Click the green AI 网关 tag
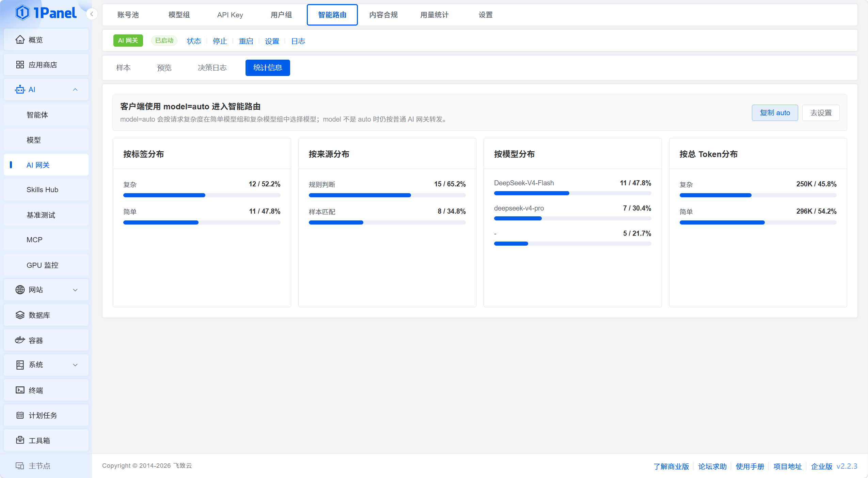 [x=128, y=41]
